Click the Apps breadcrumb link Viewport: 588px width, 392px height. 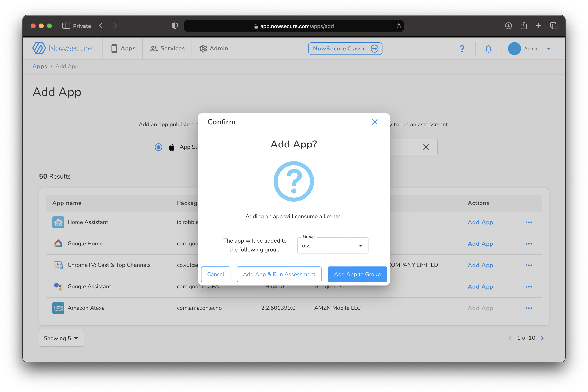click(40, 66)
